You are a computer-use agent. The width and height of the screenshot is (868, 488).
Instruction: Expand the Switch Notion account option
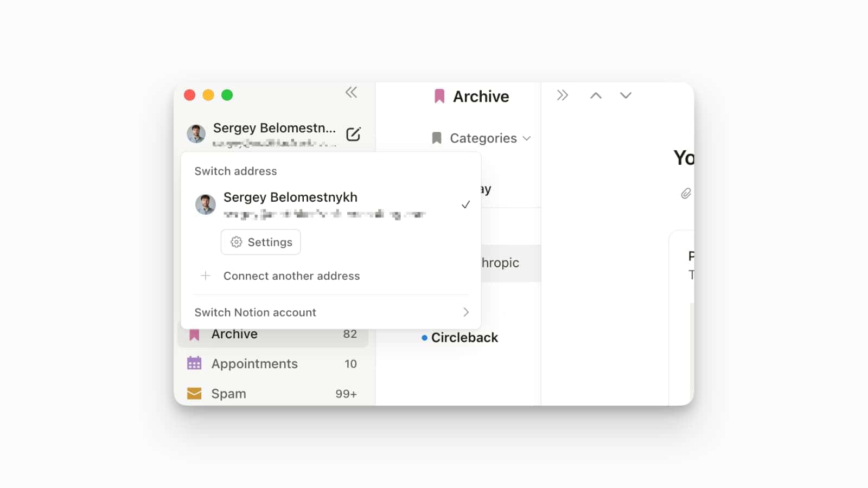pyautogui.click(x=465, y=312)
